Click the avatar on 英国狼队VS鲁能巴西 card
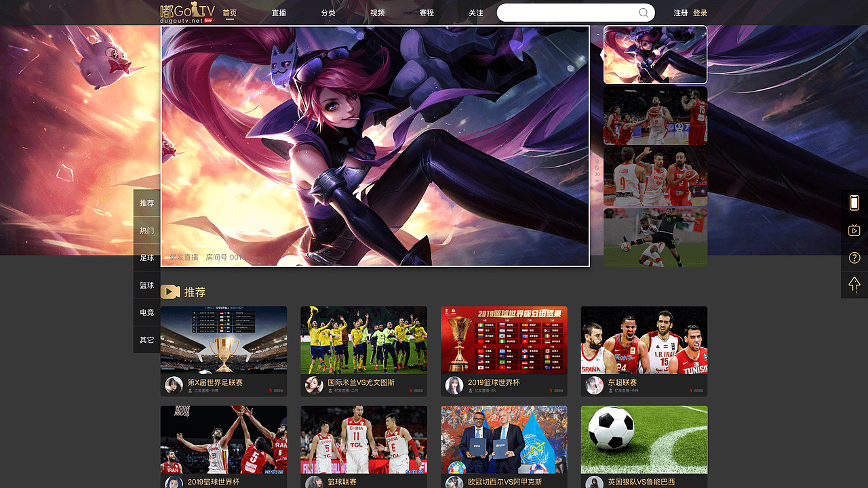868x488 pixels. point(594,483)
